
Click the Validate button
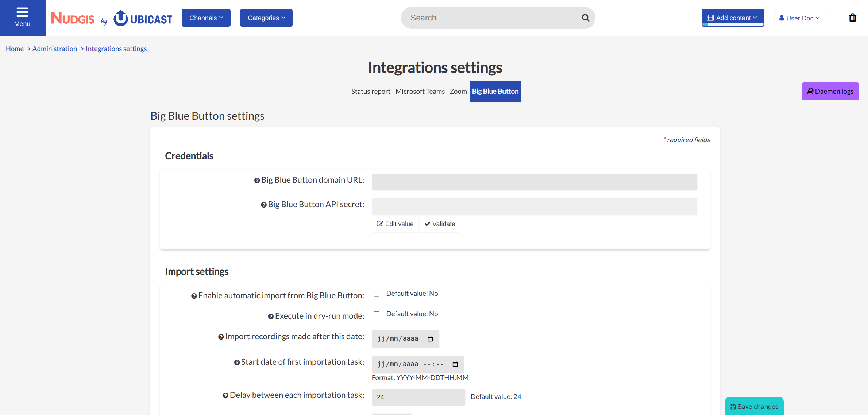pos(440,224)
